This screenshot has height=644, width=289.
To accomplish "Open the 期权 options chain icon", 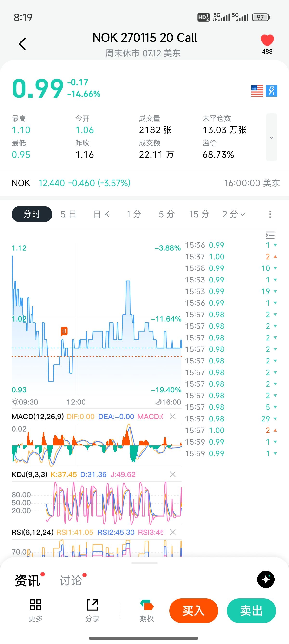I will (147, 610).
